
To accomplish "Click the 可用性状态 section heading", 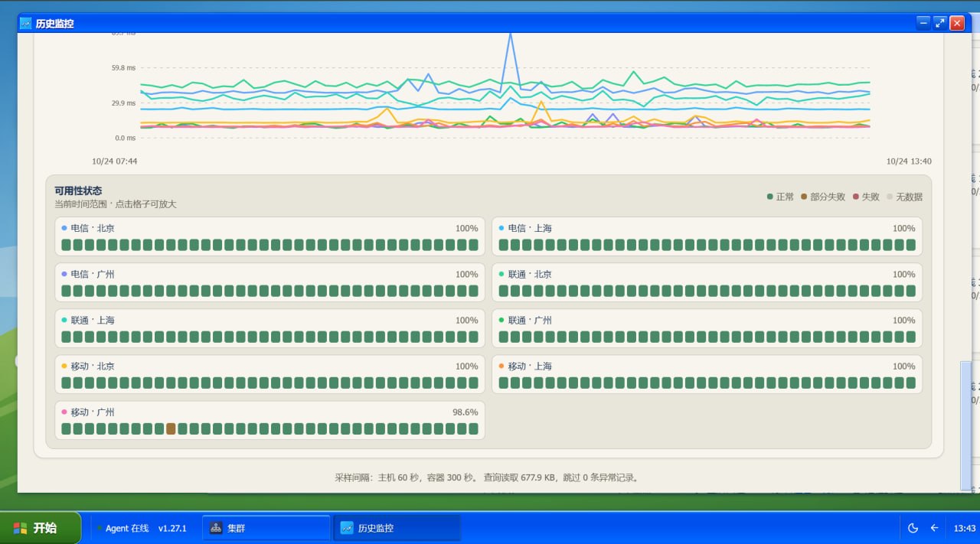I will pos(78,191).
